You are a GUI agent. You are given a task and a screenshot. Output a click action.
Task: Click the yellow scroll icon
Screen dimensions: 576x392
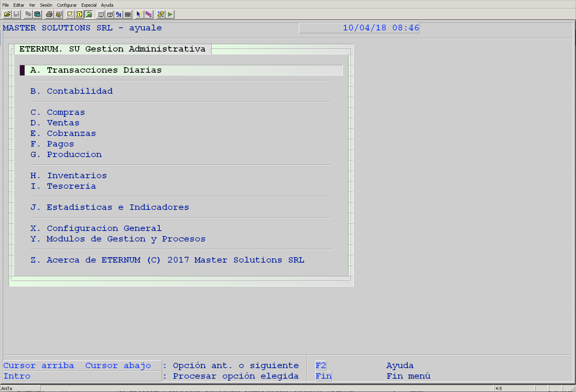tap(79, 14)
